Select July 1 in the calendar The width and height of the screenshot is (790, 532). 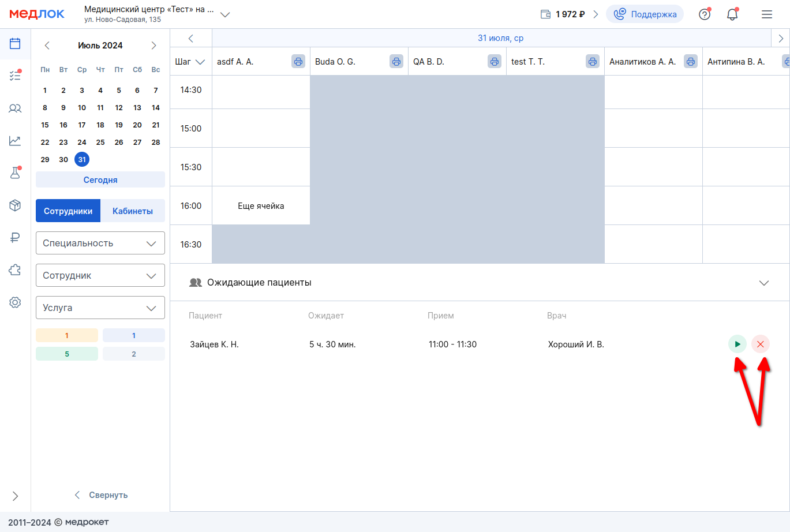pyautogui.click(x=45, y=91)
